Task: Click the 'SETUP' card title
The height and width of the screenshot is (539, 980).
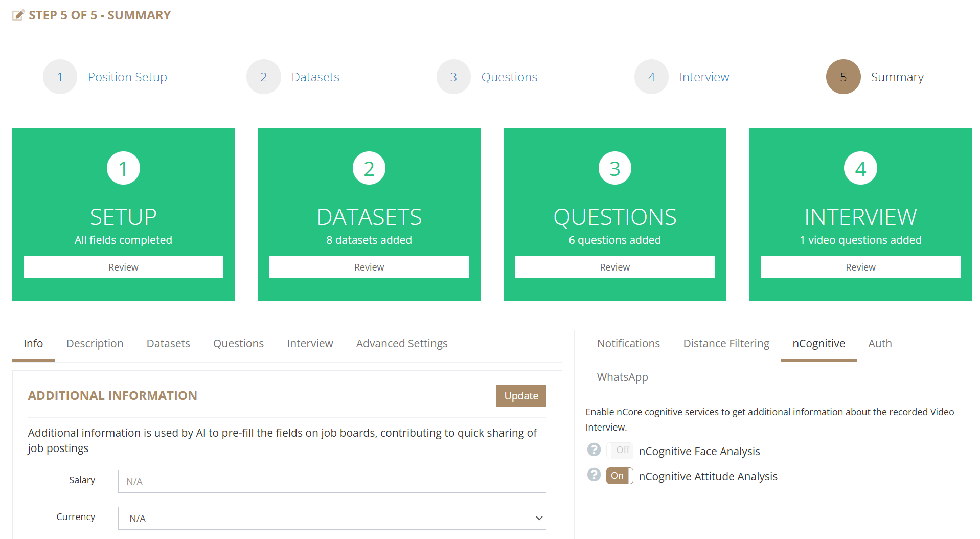Action: coord(123,217)
